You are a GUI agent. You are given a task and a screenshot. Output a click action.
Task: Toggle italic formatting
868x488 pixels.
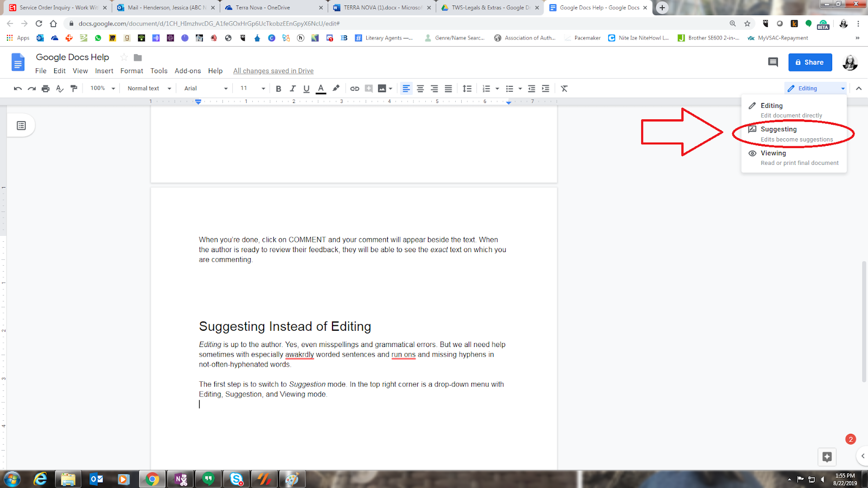coord(292,88)
